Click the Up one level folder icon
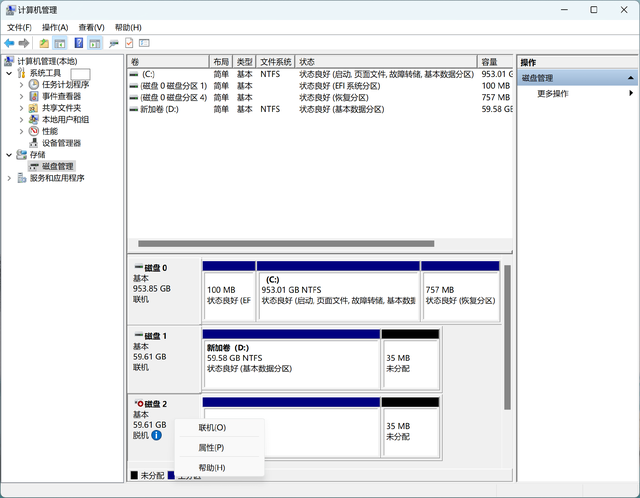Viewport: 640px width, 498px height. 44,43
